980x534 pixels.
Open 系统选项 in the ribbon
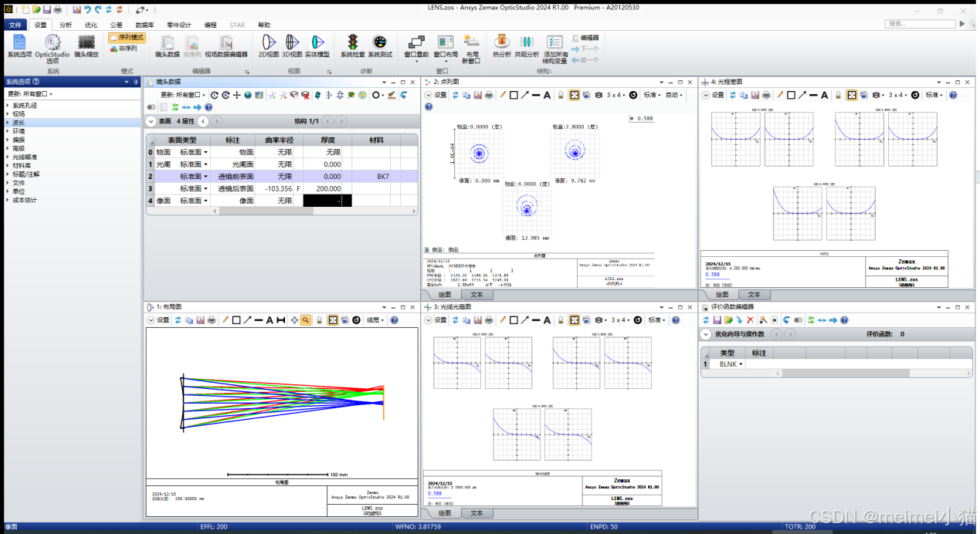[x=19, y=46]
